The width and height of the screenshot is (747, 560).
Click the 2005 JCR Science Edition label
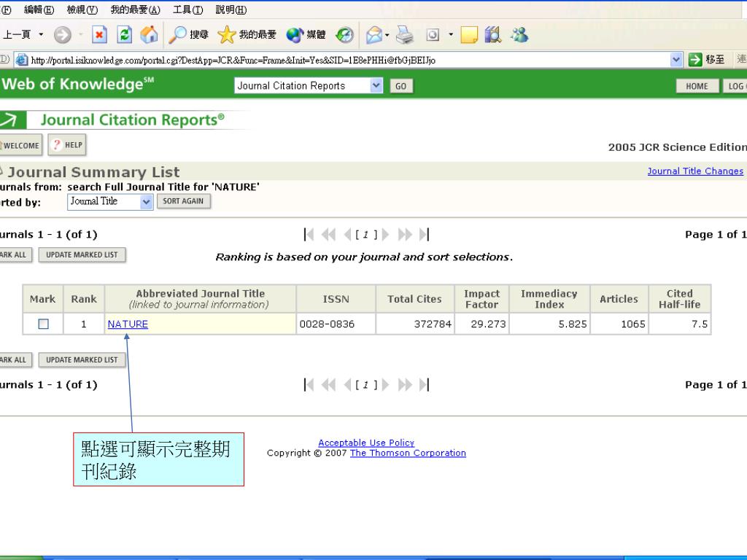(678, 147)
